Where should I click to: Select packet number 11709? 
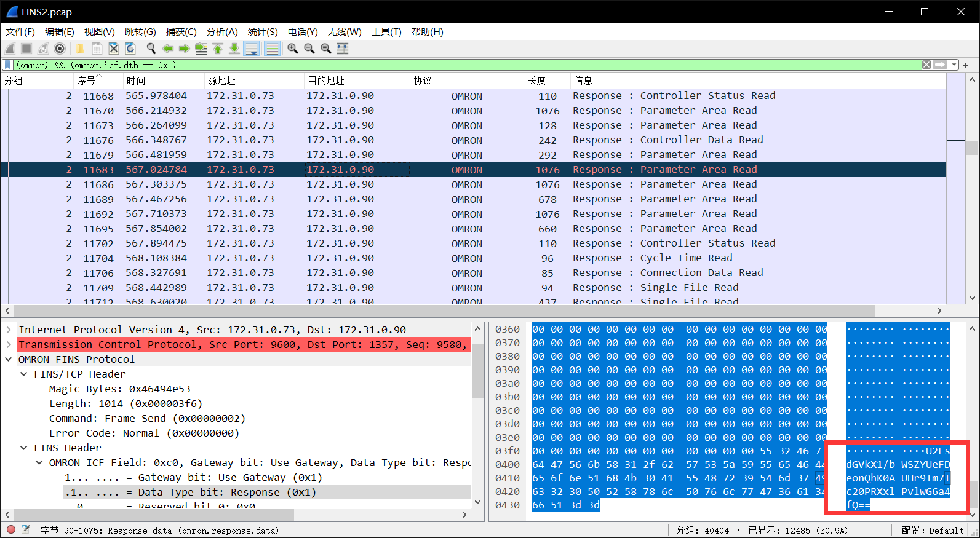(x=474, y=288)
